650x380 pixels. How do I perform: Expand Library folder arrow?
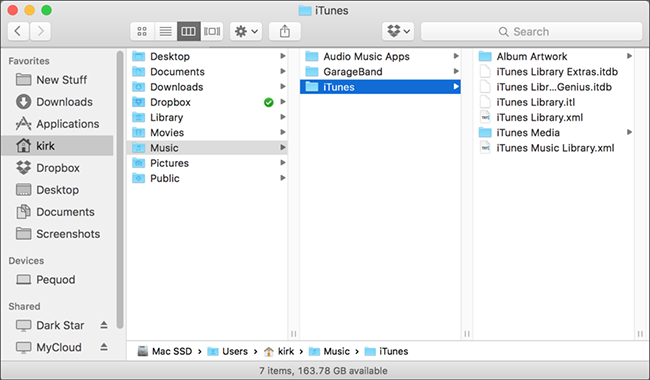(x=283, y=117)
